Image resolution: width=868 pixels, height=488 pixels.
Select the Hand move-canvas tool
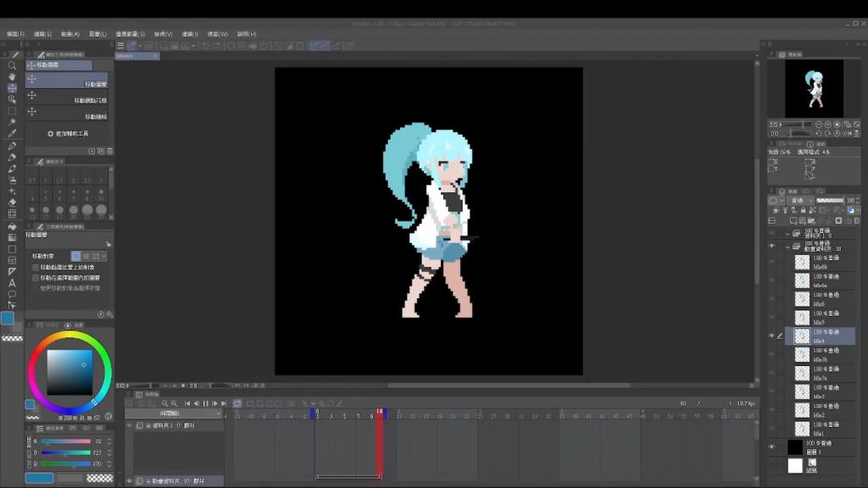click(12, 77)
